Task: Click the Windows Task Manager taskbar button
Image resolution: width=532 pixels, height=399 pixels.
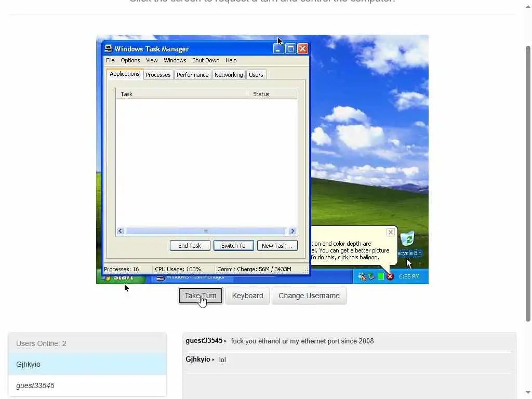Action: tap(192, 277)
